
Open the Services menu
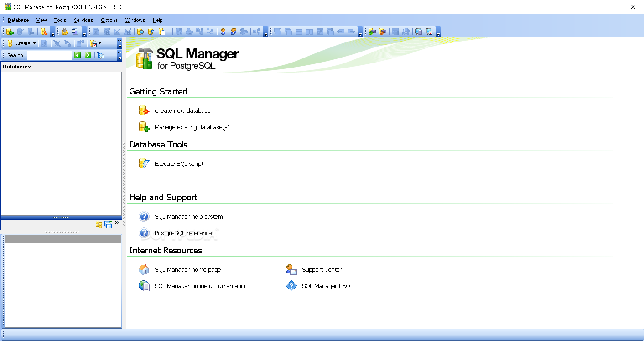click(83, 20)
